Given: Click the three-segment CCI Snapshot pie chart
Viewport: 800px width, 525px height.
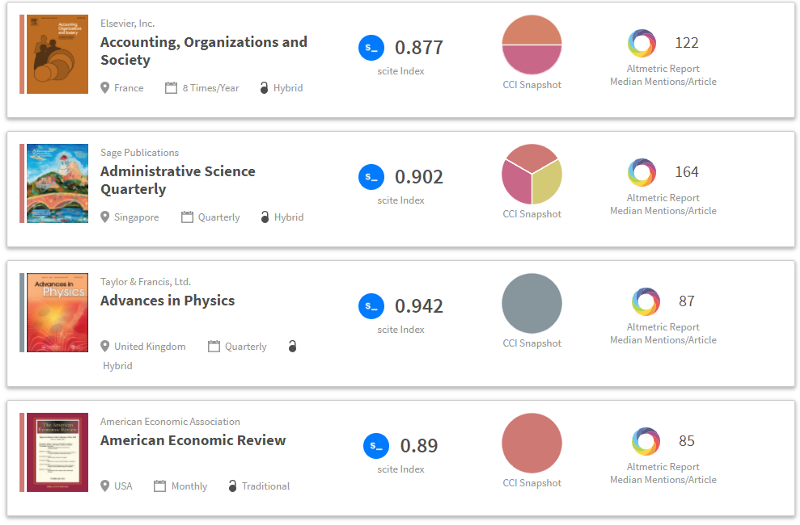Looking at the screenshot, I should 532,174.
